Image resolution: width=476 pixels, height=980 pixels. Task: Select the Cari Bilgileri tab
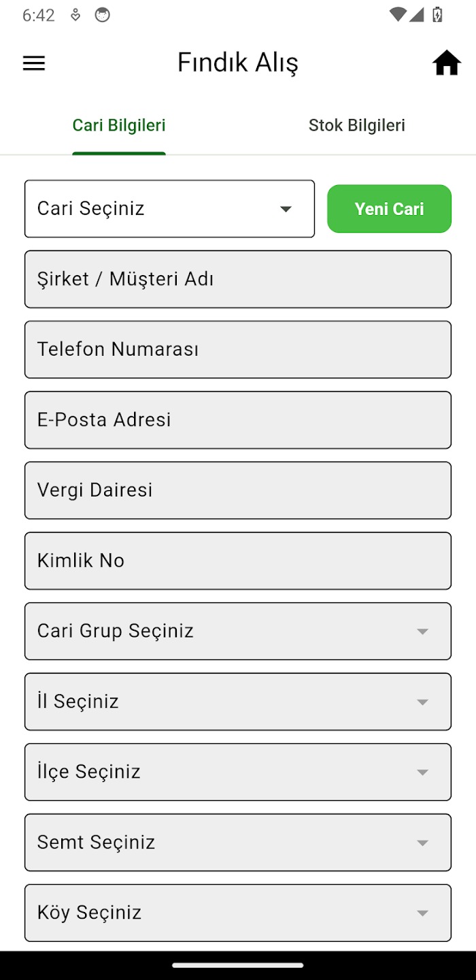pos(119,125)
